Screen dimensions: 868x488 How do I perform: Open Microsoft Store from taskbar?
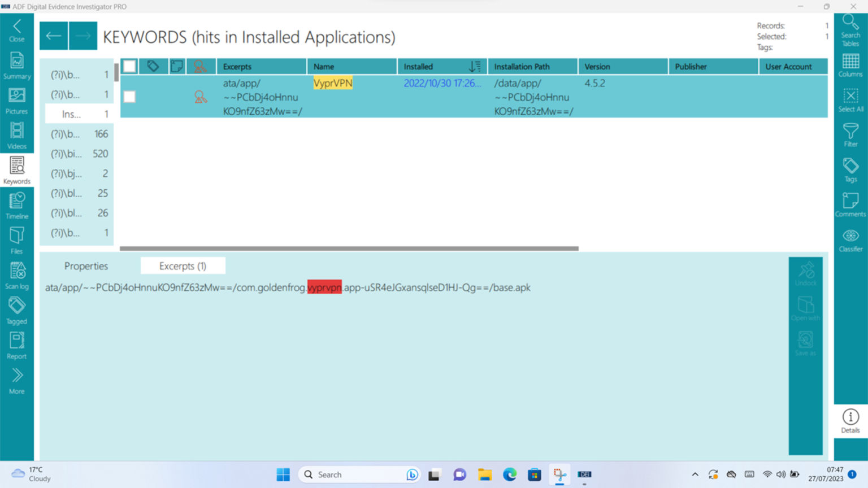coord(535,474)
